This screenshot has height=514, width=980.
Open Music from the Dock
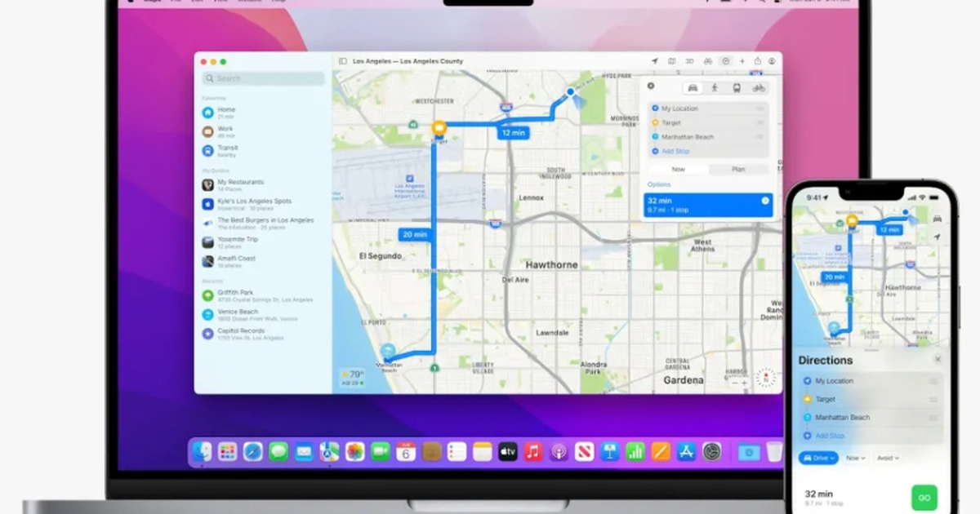coord(533,451)
